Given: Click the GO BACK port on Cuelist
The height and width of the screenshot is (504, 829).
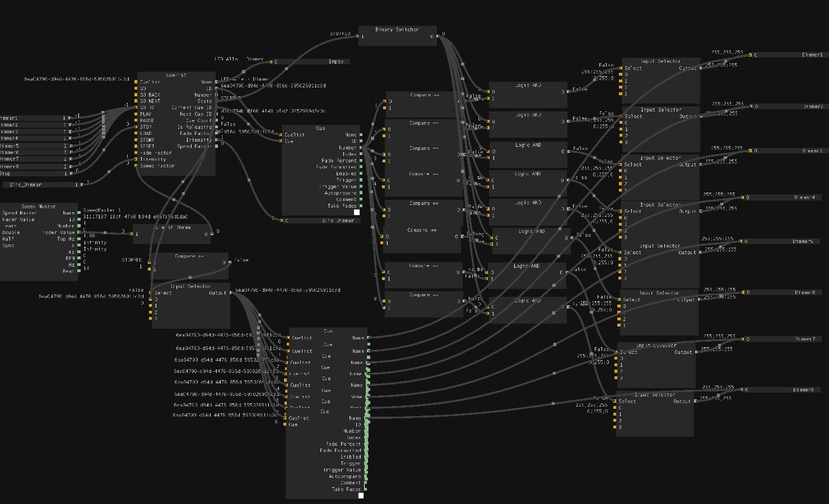Looking at the screenshot, I should click(x=136, y=95).
